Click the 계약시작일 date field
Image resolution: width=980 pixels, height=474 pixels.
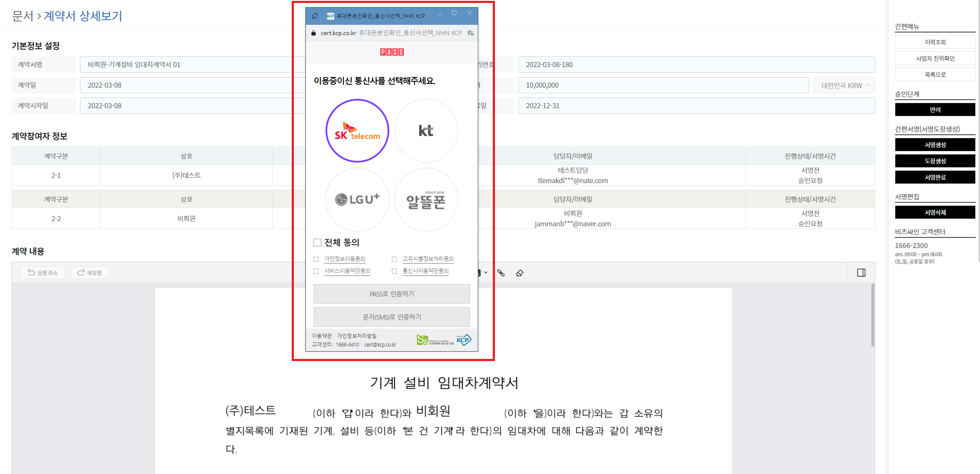pos(192,106)
